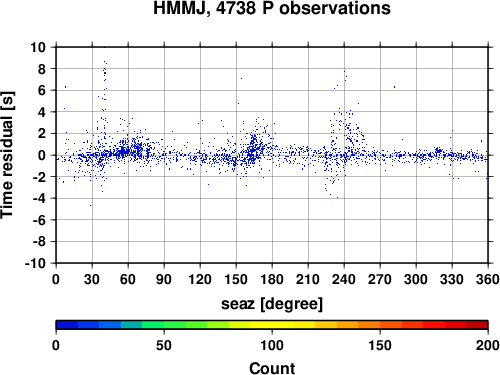This screenshot has height=375, width=500.
Task: Click the 240 tick label on the x-axis
Action: pos(344,279)
